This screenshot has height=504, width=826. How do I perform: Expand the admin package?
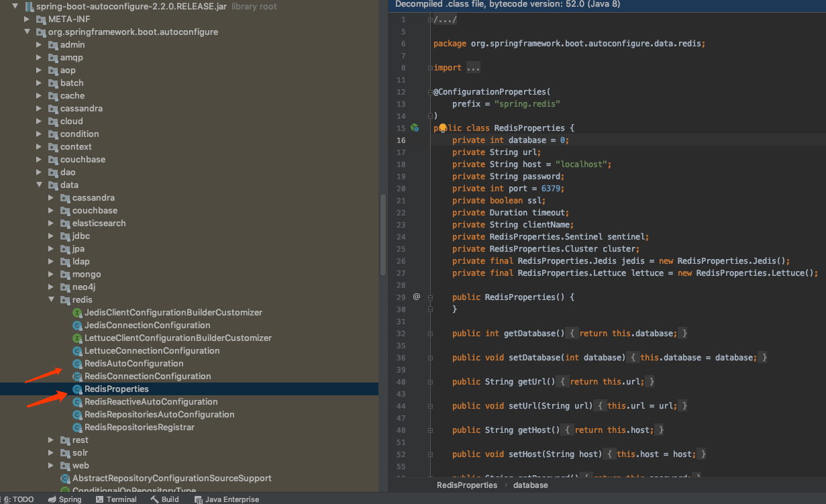[x=40, y=44]
